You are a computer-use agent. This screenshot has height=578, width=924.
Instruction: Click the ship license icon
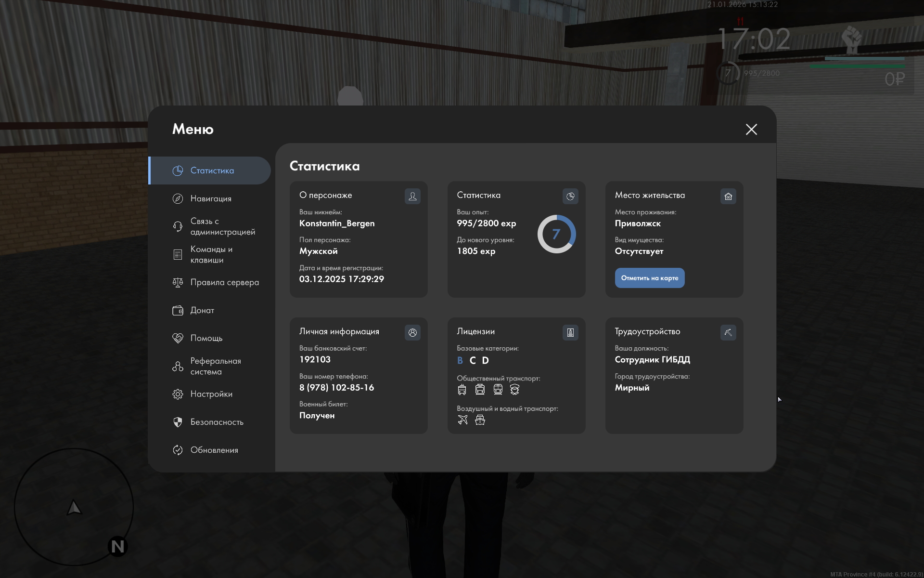480,420
